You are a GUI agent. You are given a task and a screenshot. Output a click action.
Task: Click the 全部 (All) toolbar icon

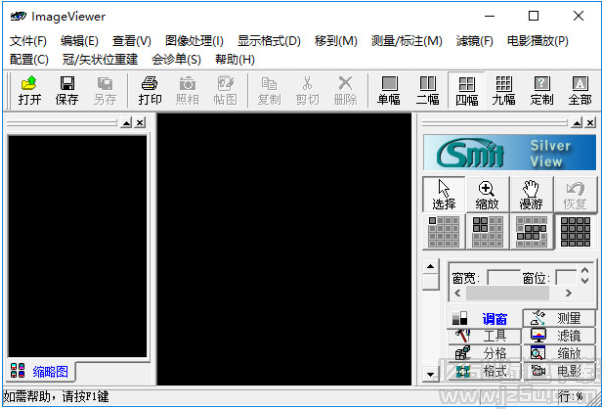[x=580, y=91]
